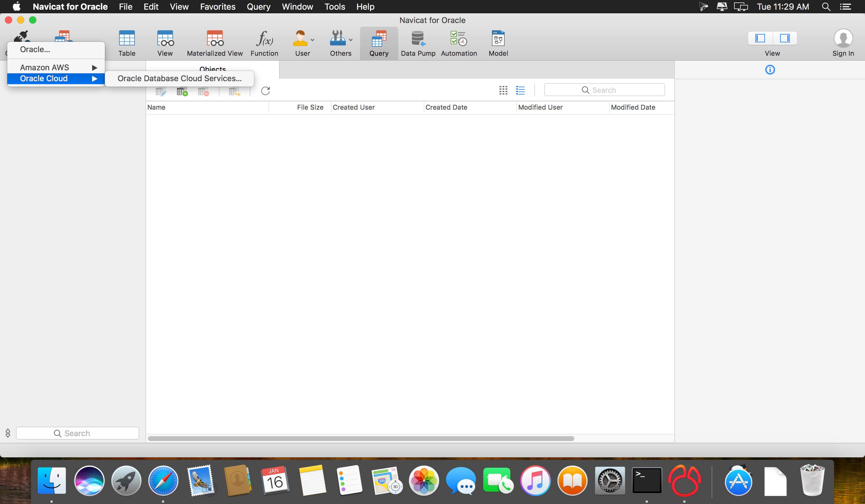Select the Objects tab
The height and width of the screenshot is (504, 865).
coord(212,70)
